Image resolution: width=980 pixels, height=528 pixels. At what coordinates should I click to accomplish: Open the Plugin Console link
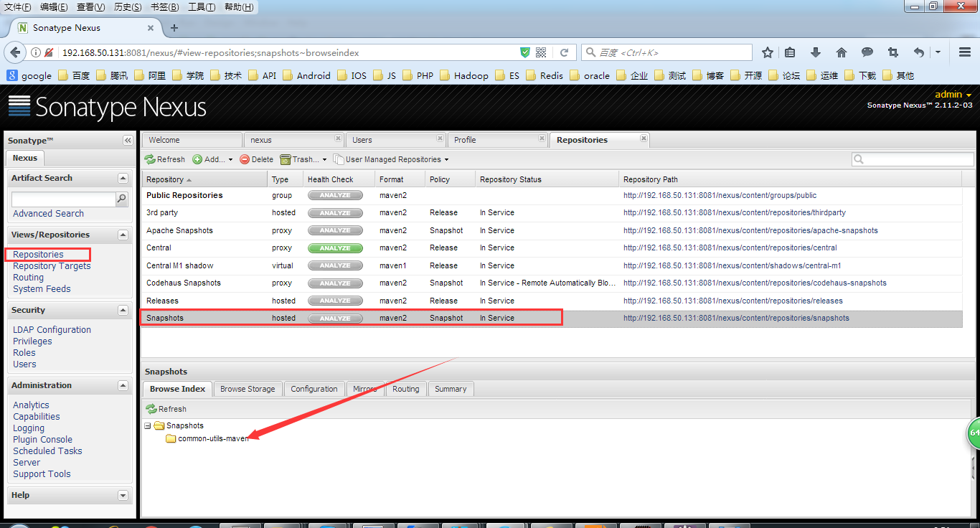(42, 440)
